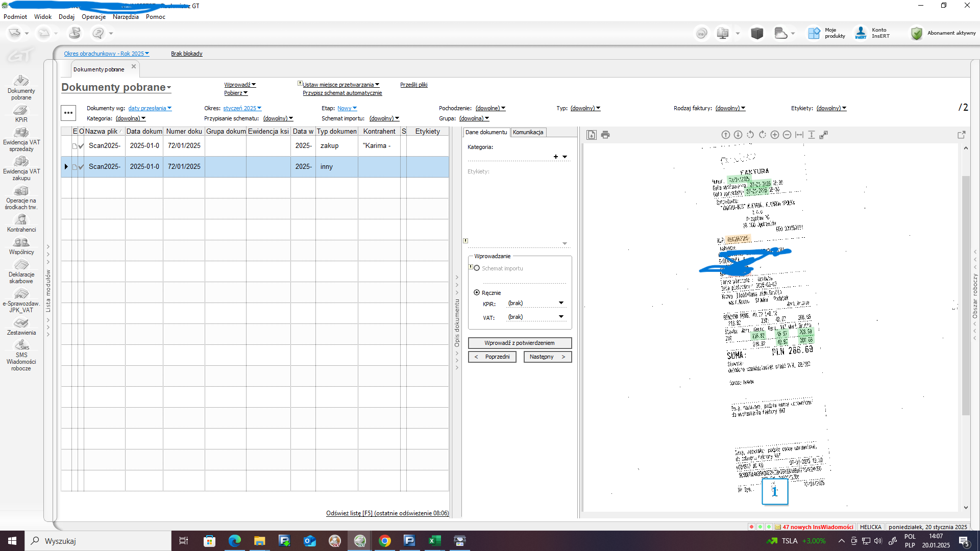Click the Następny button
Image resolution: width=980 pixels, height=551 pixels.
[x=547, y=357]
